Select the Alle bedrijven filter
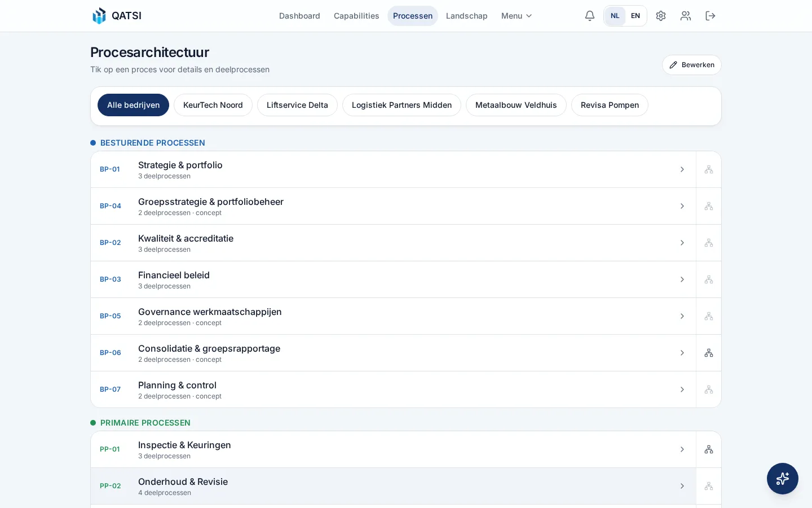This screenshot has height=508, width=812. [133, 105]
